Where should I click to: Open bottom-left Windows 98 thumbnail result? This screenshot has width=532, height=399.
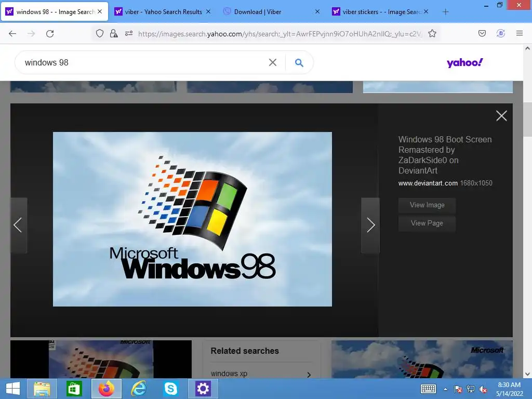pos(101,360)
